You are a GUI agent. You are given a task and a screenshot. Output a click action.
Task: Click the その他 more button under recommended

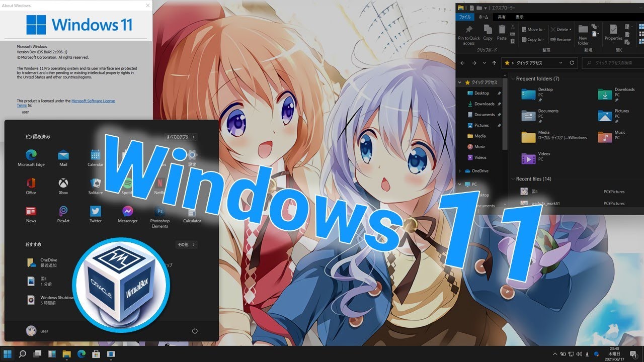(186, 245)
